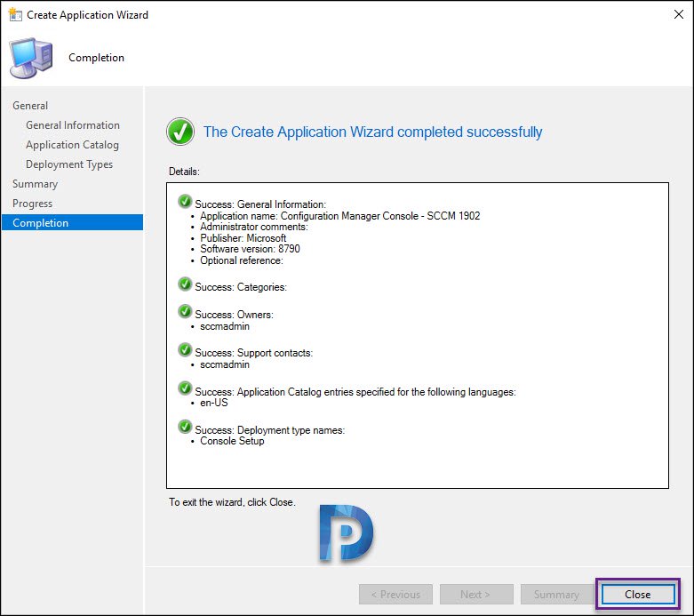
Task: Click the disabled Next > button
Action: [476, 594]
